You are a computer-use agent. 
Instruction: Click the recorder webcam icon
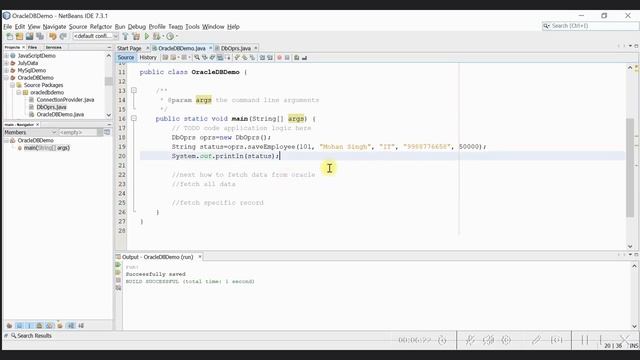point(507,340)
